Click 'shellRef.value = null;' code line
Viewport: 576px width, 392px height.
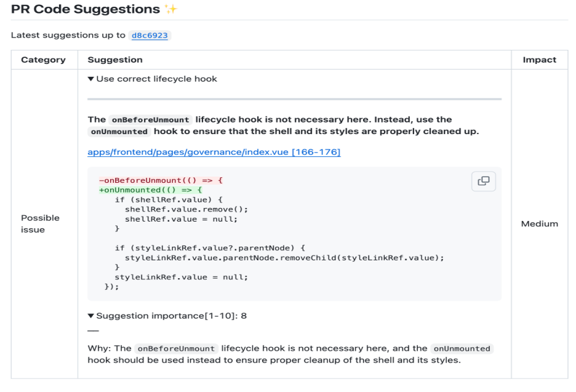[181, 219]
